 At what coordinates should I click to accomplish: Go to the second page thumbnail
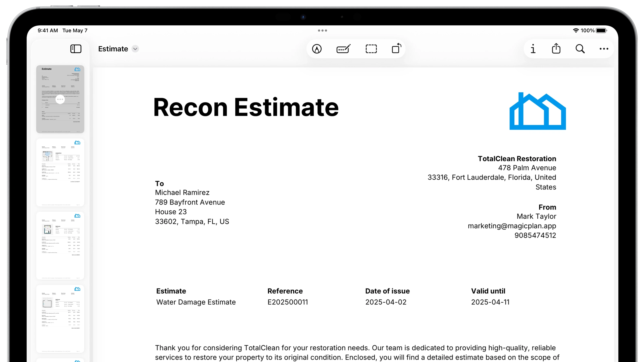click(60, 172)
